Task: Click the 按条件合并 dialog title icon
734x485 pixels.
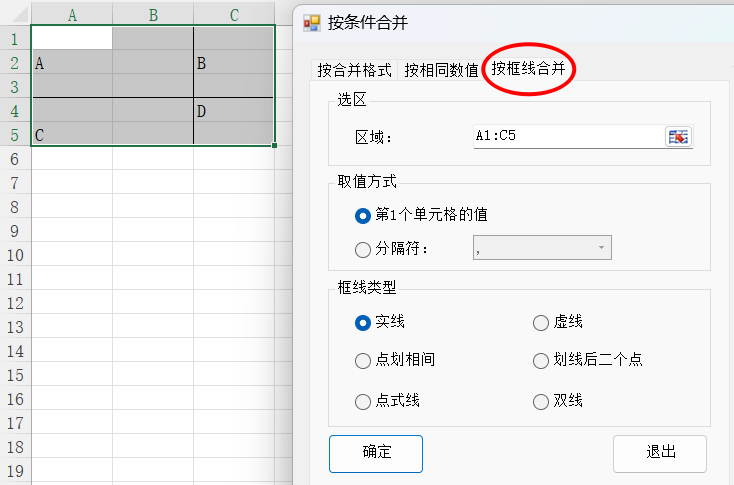Action: [x=312, y=23]
